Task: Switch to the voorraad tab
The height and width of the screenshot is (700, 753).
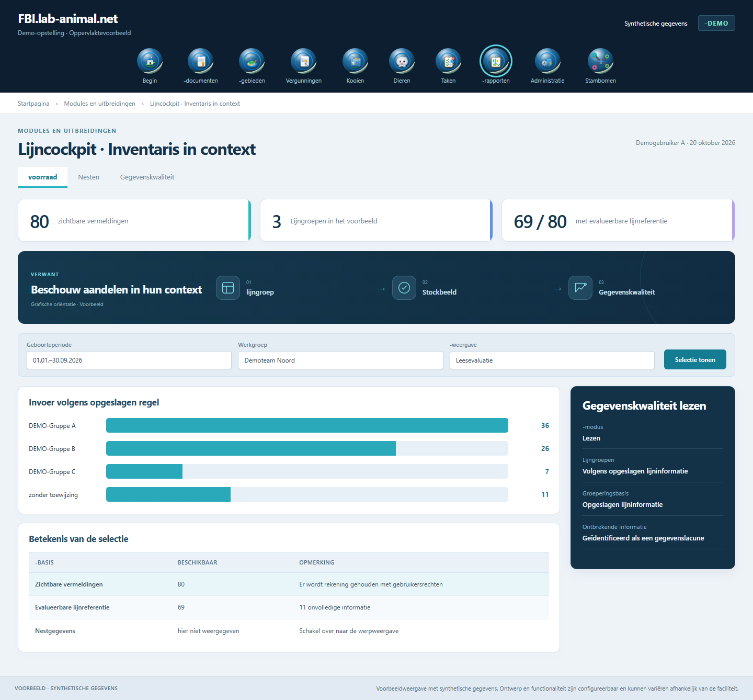Action: tap(42, 177)
